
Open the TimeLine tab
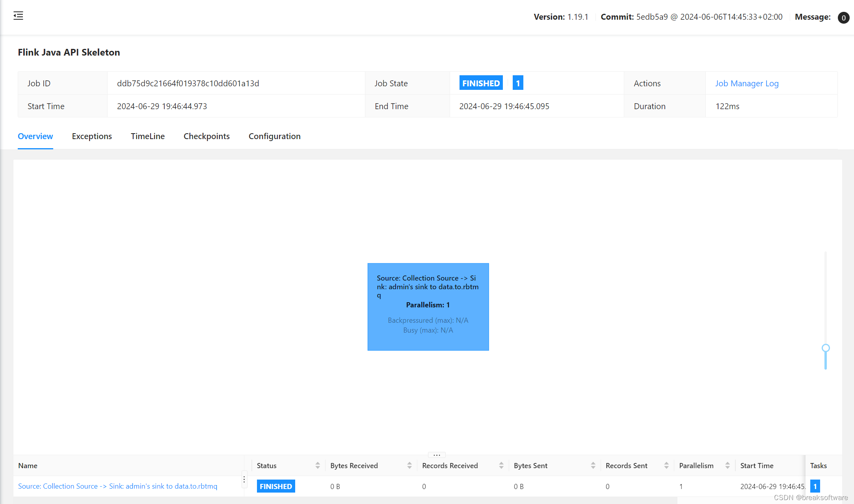click(x=148, y=136)
